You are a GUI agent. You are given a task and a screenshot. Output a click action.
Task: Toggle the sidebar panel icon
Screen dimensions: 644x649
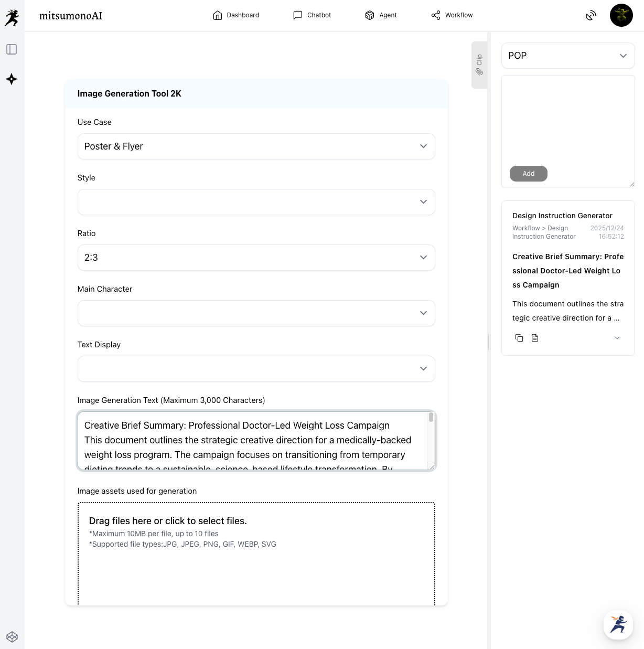click(12, 49)
